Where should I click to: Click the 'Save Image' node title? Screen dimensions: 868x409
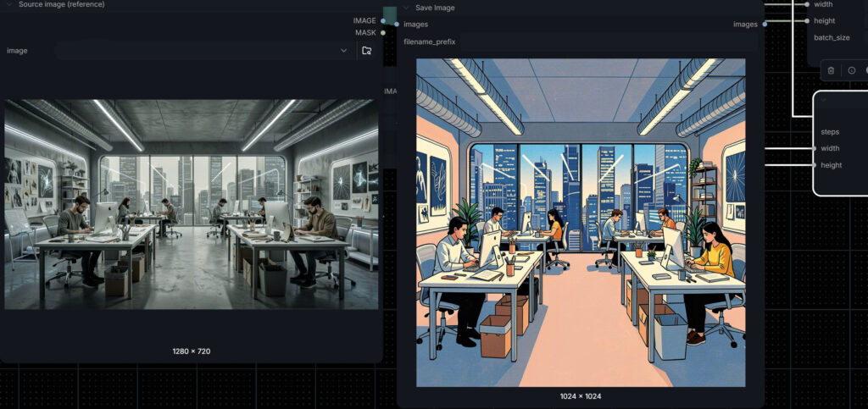[x=435, y=8]
